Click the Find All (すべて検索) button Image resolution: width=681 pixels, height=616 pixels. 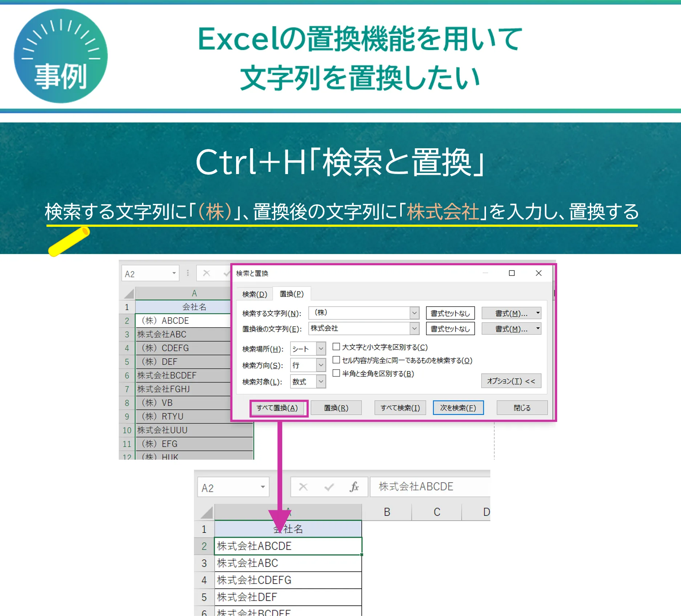tap(400, 408)
